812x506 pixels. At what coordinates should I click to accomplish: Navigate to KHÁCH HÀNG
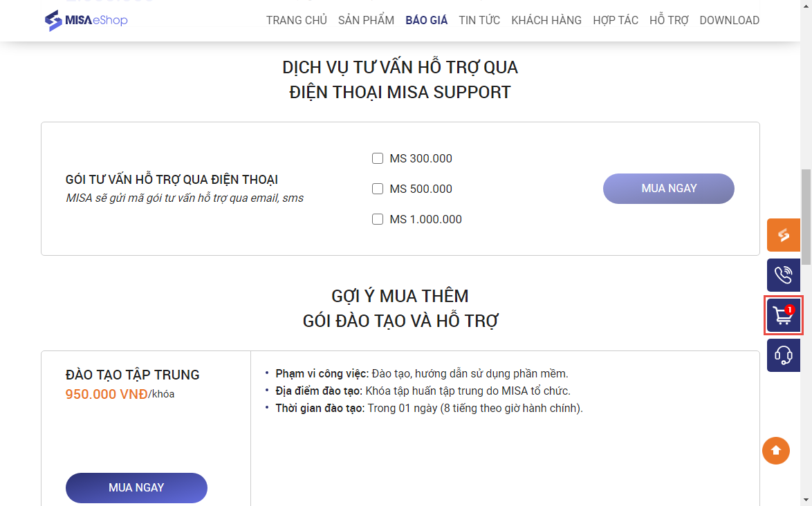click(x=546, y=20)
